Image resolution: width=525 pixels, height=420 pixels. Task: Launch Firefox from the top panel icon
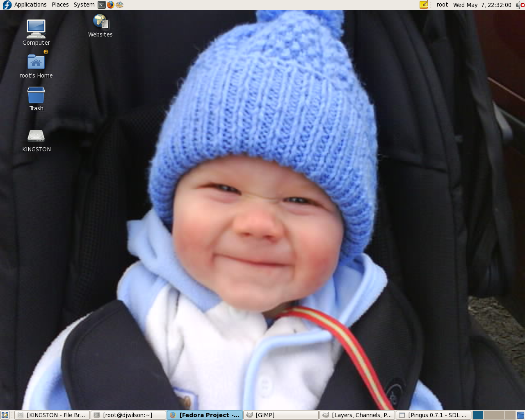[x=111, y=5]
